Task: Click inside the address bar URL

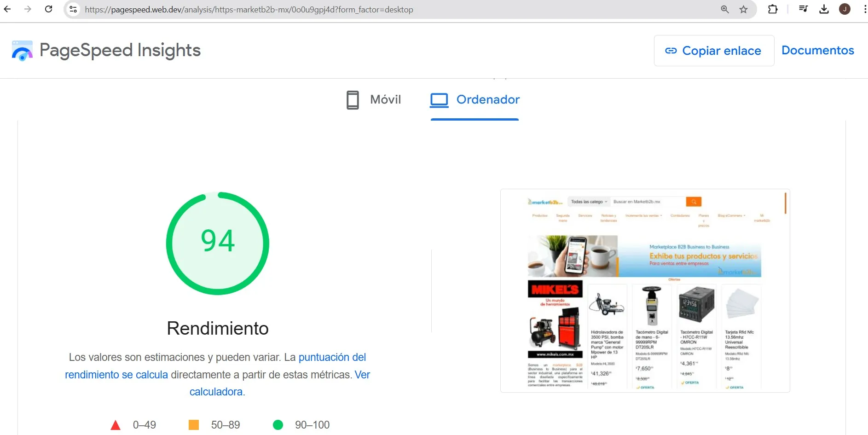Action: click(249, 9)
